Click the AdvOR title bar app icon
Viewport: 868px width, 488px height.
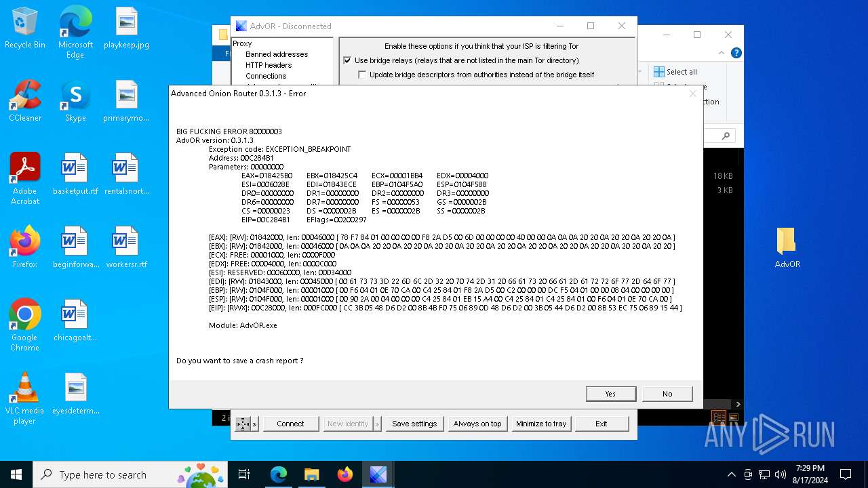(241, 26)
